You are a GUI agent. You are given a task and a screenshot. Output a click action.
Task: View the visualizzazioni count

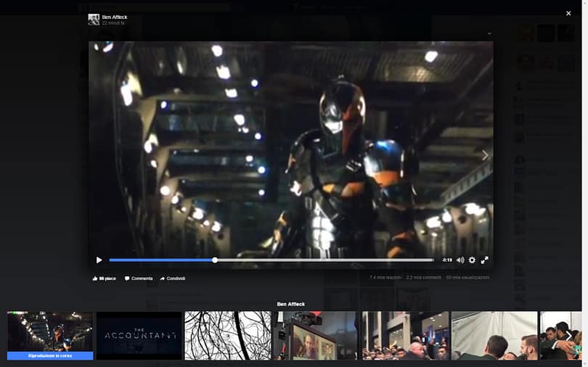pyautogui.click(x=467, y=278)
